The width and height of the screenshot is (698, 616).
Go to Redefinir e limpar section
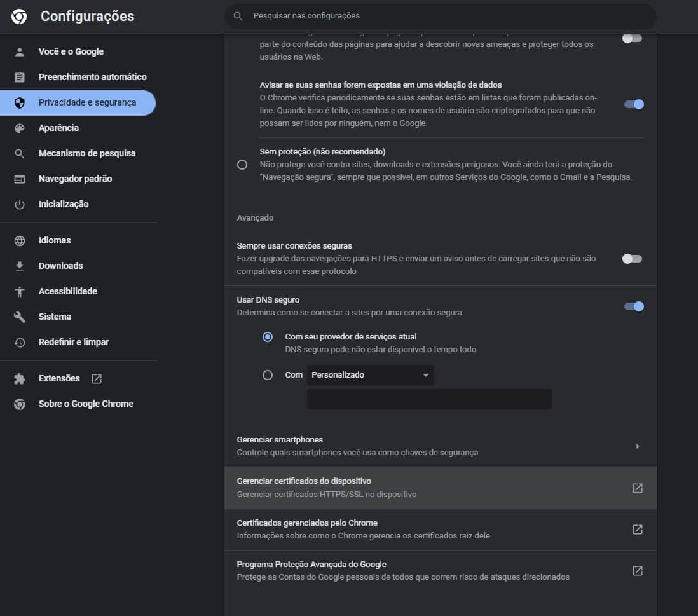73,342
